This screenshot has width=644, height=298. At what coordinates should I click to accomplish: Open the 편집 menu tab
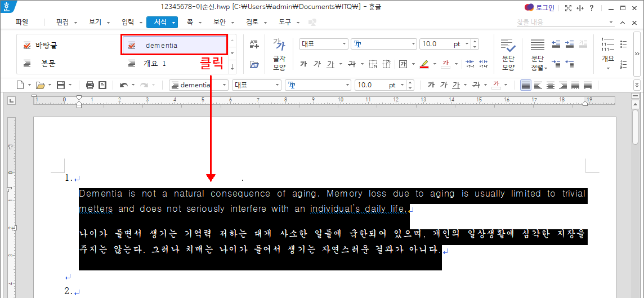[62, 22]
